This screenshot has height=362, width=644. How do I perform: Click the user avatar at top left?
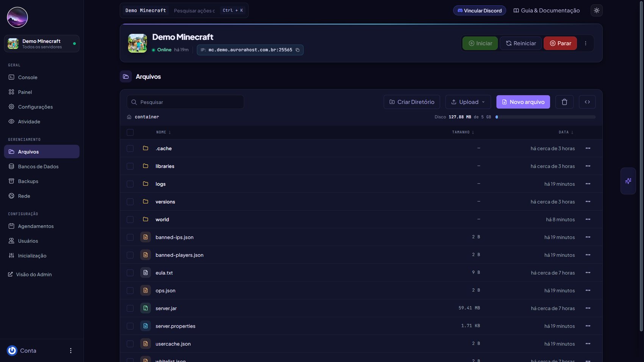pos(17,17)
